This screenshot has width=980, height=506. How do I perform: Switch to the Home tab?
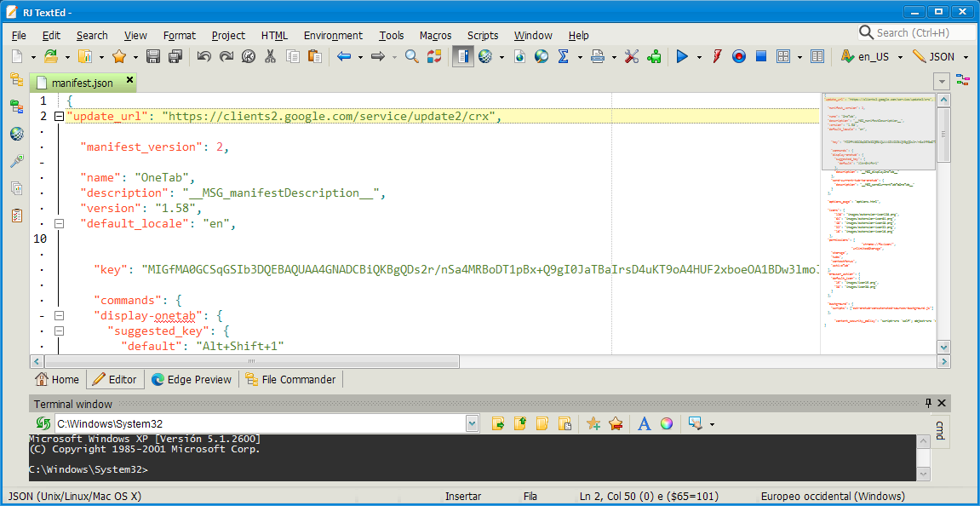58,379
